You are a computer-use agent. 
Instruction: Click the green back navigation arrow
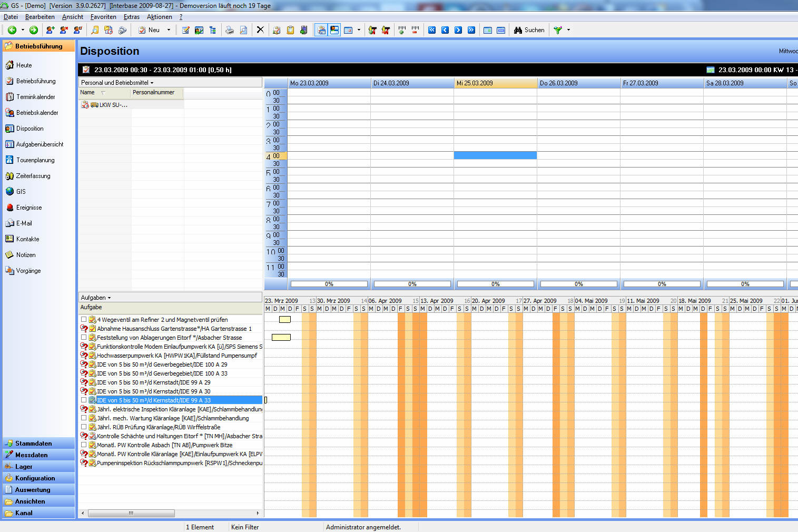[12, 30]
